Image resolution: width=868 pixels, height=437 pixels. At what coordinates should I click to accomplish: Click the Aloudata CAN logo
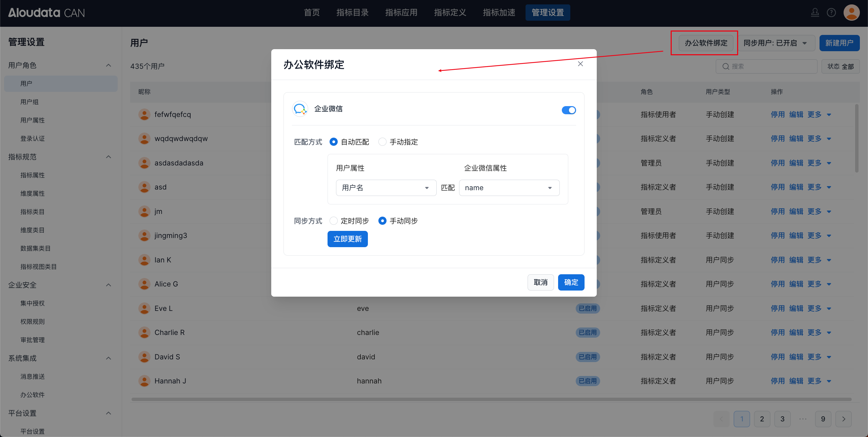[x=46, y=13]
